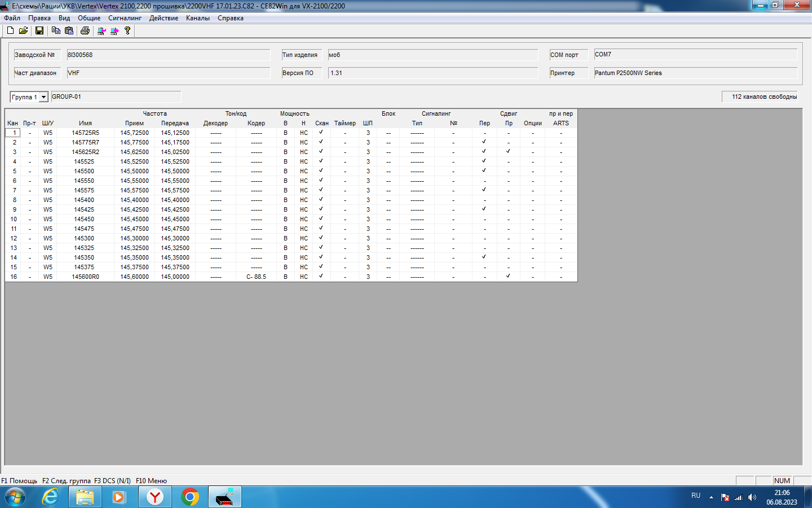Open the Каналы menu
Viewport: 812px width, 508px height.
[x=198, y=18]
